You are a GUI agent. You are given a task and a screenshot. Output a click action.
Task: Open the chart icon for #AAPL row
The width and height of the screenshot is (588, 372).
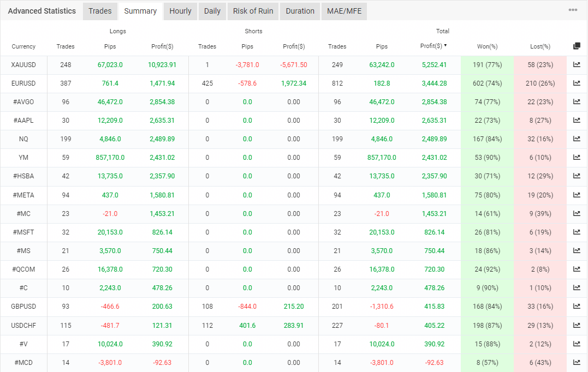pyautogui.click(x=577, y=120)
